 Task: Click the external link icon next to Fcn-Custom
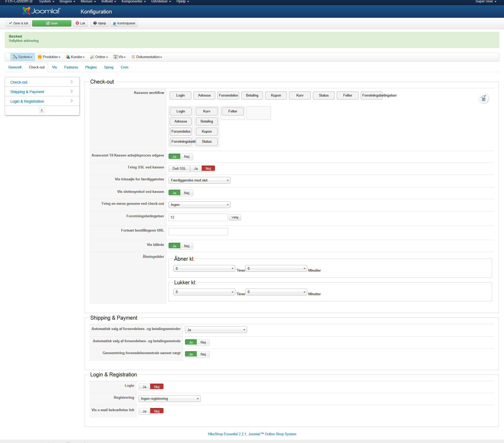(31, 1)
